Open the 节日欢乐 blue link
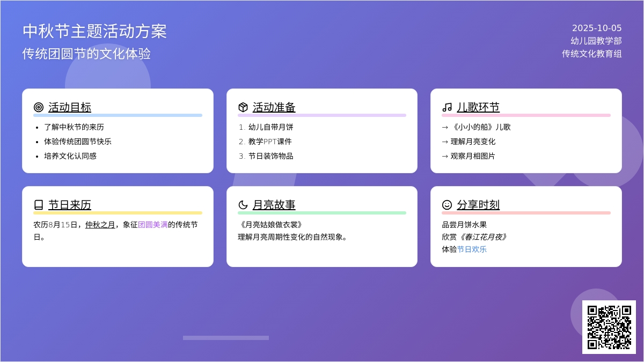644x362 pixels. tap(472, 249)
